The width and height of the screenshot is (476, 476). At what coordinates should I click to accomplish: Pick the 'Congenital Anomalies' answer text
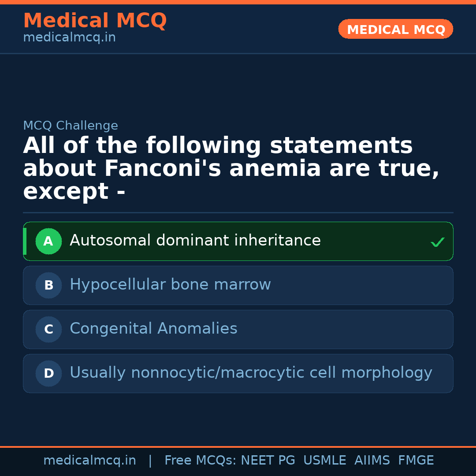[x=153, y=329]
